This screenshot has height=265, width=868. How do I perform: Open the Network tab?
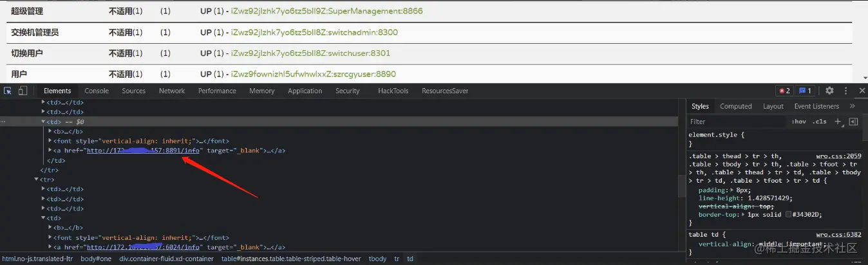point(172,91)
